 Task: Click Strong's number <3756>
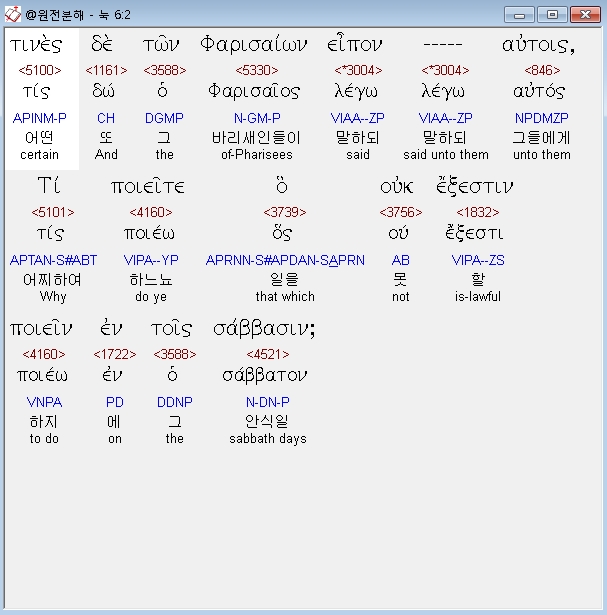401,212
